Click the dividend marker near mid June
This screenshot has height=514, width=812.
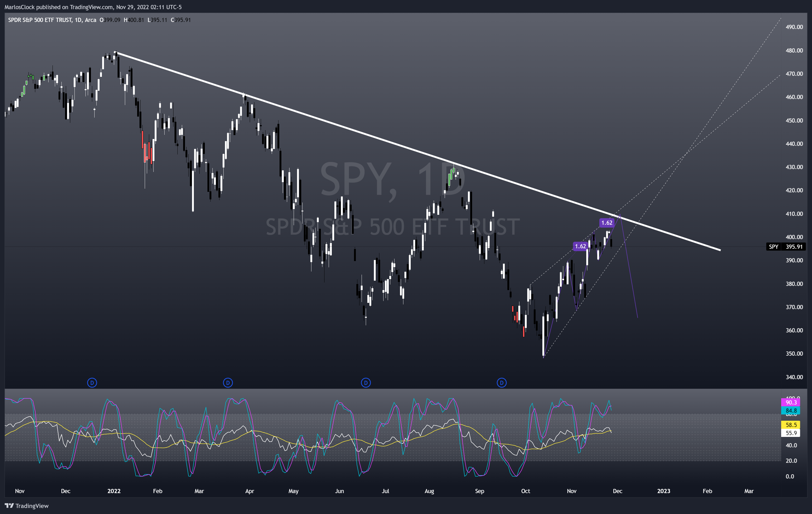click(366, 383)
